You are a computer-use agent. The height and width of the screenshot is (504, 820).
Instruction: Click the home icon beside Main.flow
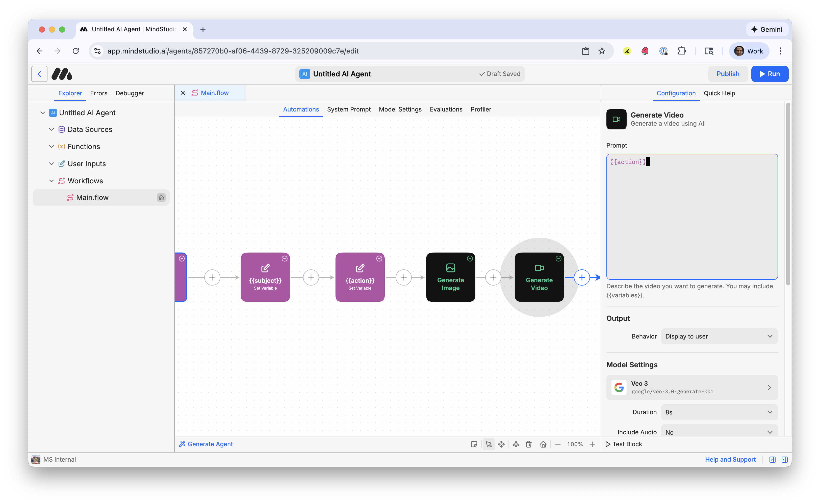[x=162, y=197]
